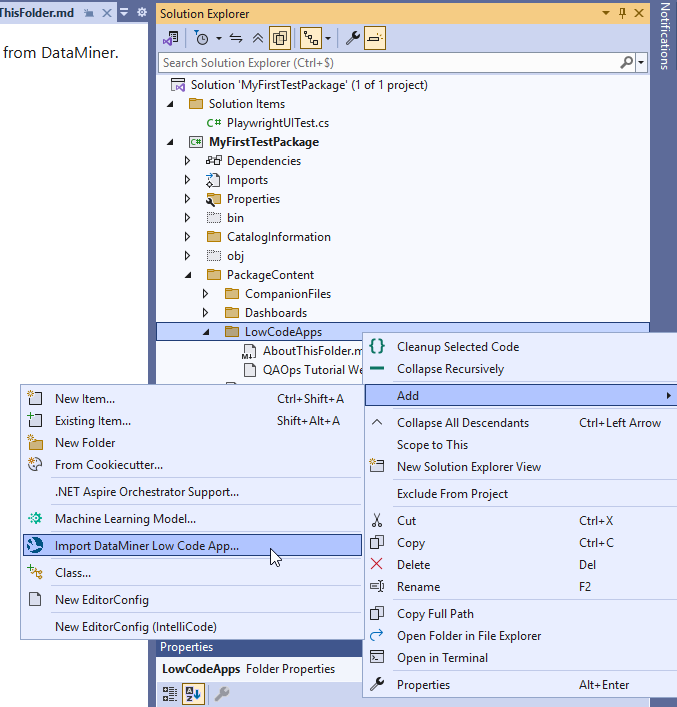677x707 pixels.
Task: Select the Dashboards folder
Action: click(276, 312)
